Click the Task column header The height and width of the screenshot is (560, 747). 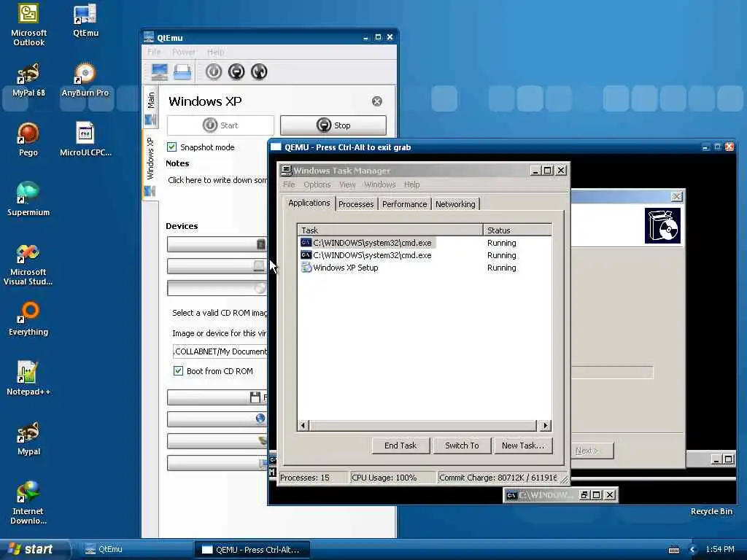[x=390, y=230]
